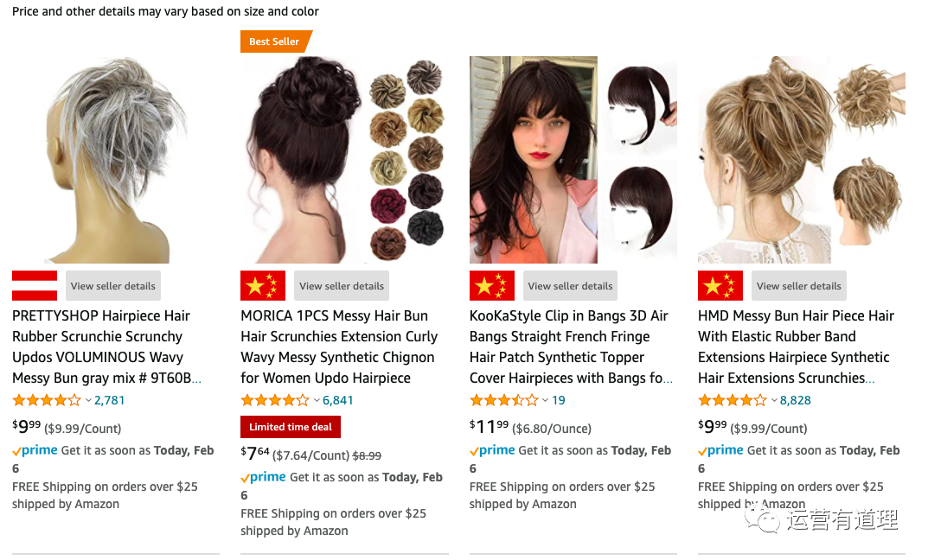Open the 19 reviews link for KooKaStyle
This screenshot has height=560, width=928.
point(558,400)
